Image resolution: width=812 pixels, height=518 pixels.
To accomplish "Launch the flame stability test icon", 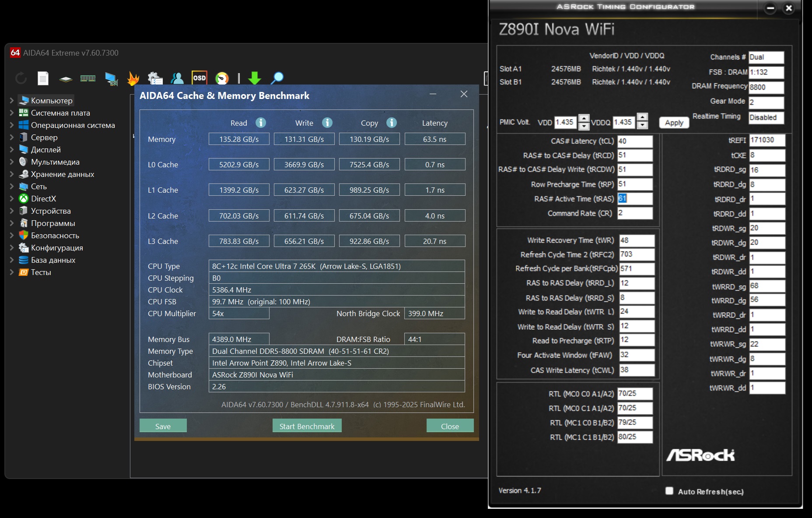I will (x=133, y=78).
